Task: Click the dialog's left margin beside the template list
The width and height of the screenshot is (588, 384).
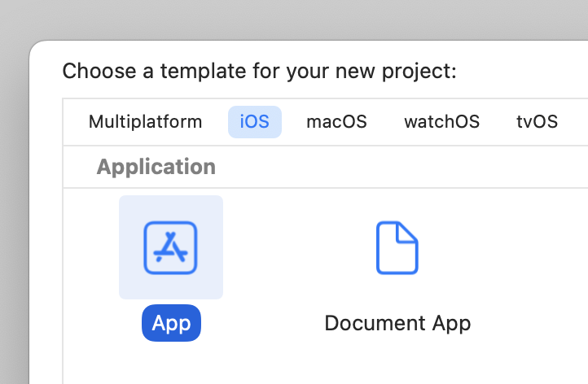Action: pos(46,244)
